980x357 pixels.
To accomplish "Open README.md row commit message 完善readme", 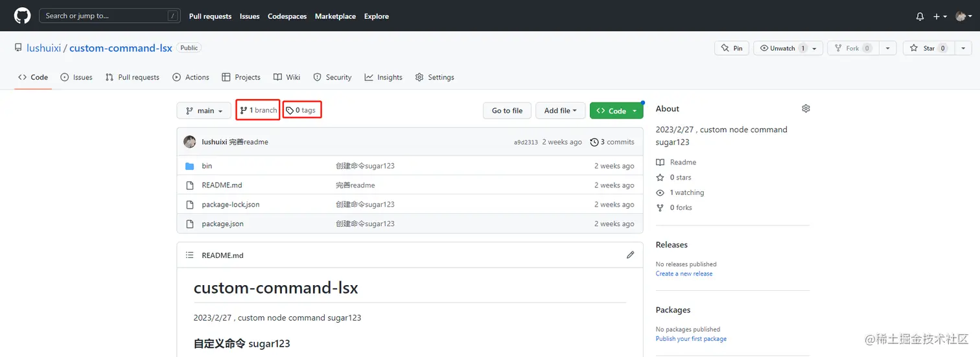I will tap(355, 185).
